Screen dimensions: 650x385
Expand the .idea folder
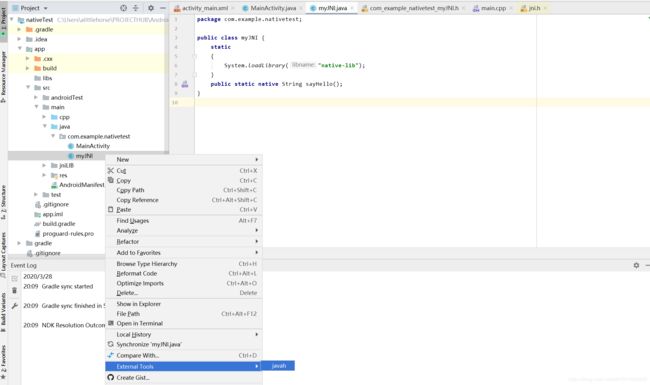pos(19,39)
